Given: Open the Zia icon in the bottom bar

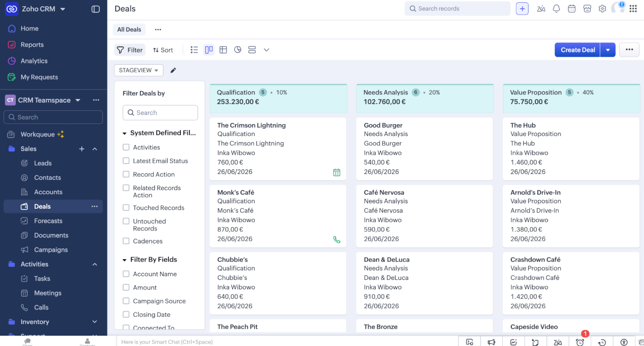Looking at the screenshot, I should click(x=558, y=342).
